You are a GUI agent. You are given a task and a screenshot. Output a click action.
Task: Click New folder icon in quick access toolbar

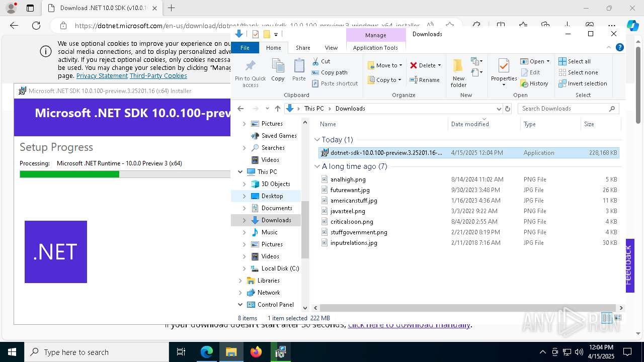(267, 34)
